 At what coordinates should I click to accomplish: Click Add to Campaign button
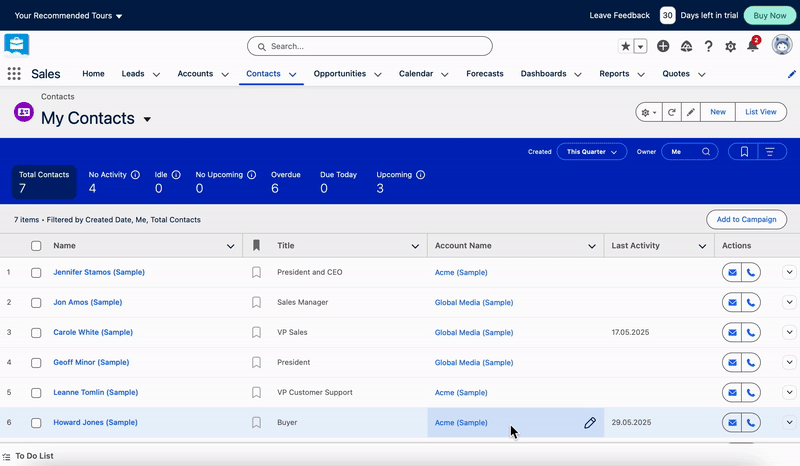pyautogui.click(x=746, y=219)
